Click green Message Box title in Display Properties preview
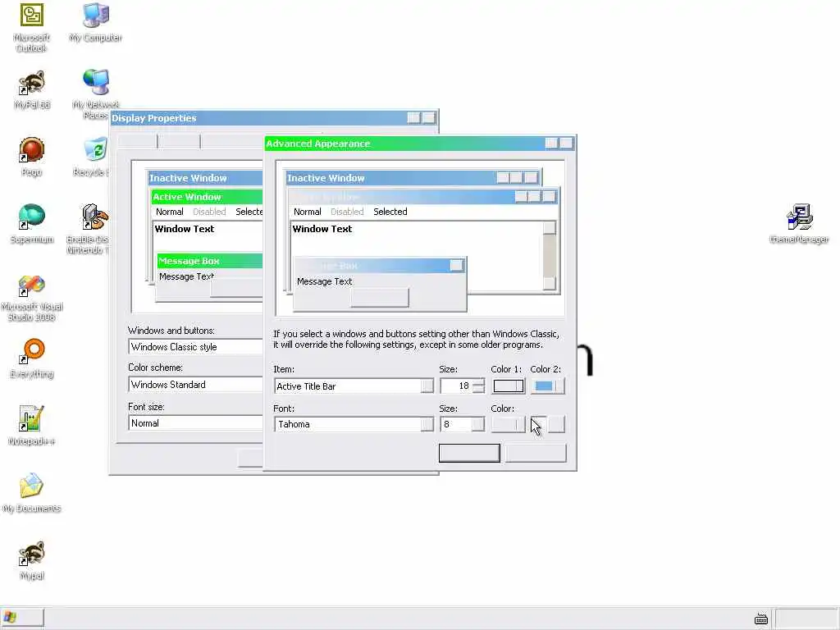The height and width of the screenshot is (630, 840). click(x=189, y=261)
